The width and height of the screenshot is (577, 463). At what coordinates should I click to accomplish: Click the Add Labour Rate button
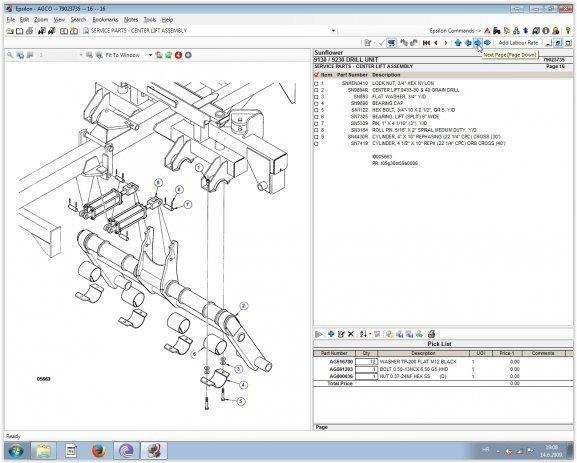pos(518,43)
